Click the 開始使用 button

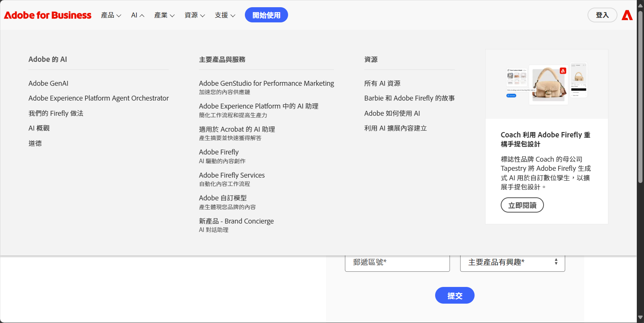266,15
